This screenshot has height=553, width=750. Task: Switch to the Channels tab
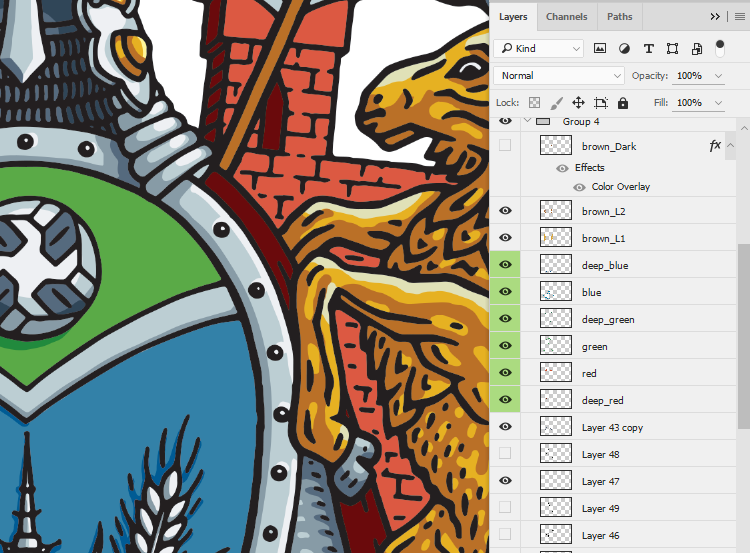pos(567,17)
